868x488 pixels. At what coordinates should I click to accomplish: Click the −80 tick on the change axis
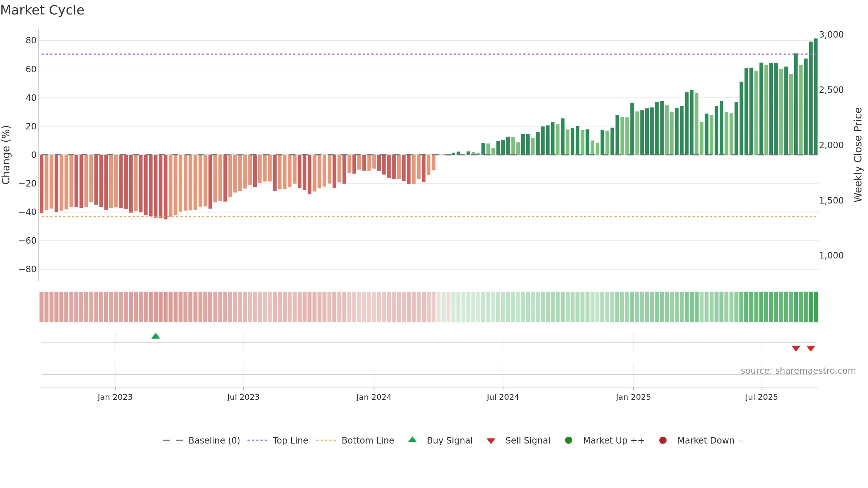click(x=28, y=269)
